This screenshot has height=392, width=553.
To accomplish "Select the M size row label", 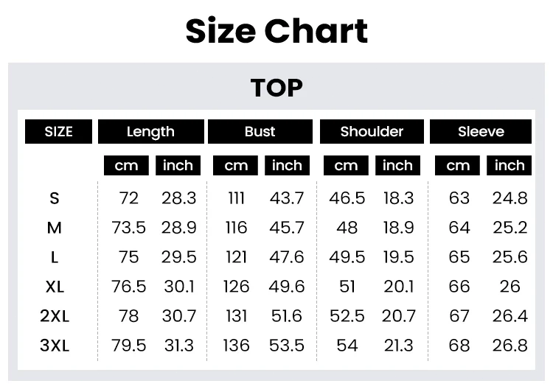I will [x=55, y=228].
